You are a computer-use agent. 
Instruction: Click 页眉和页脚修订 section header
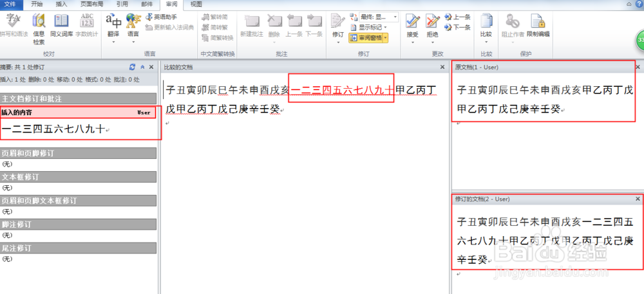pos(78,153)
